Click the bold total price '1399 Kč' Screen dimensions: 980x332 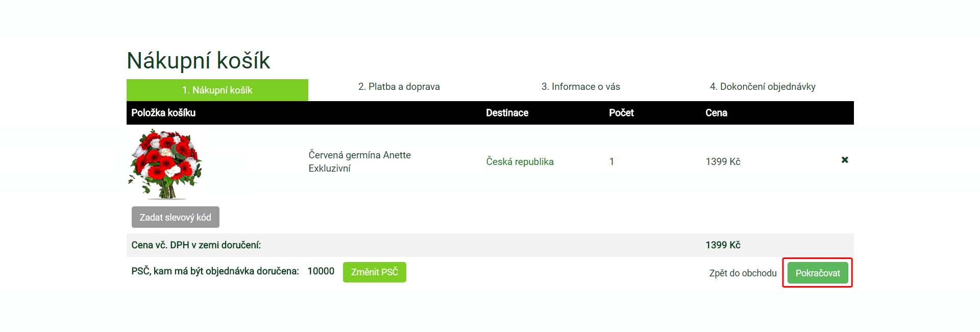click(x=723, y=245)
